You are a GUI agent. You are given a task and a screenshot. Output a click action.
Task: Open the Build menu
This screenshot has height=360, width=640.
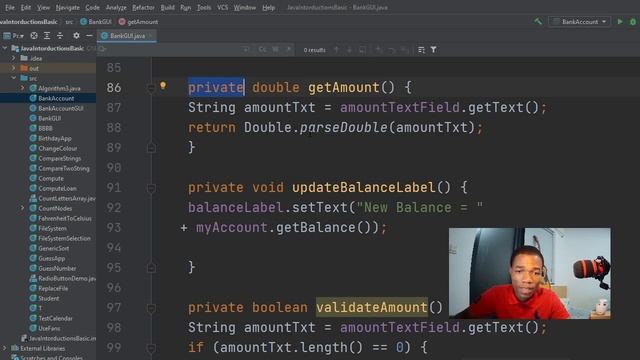tap(167, 7)
